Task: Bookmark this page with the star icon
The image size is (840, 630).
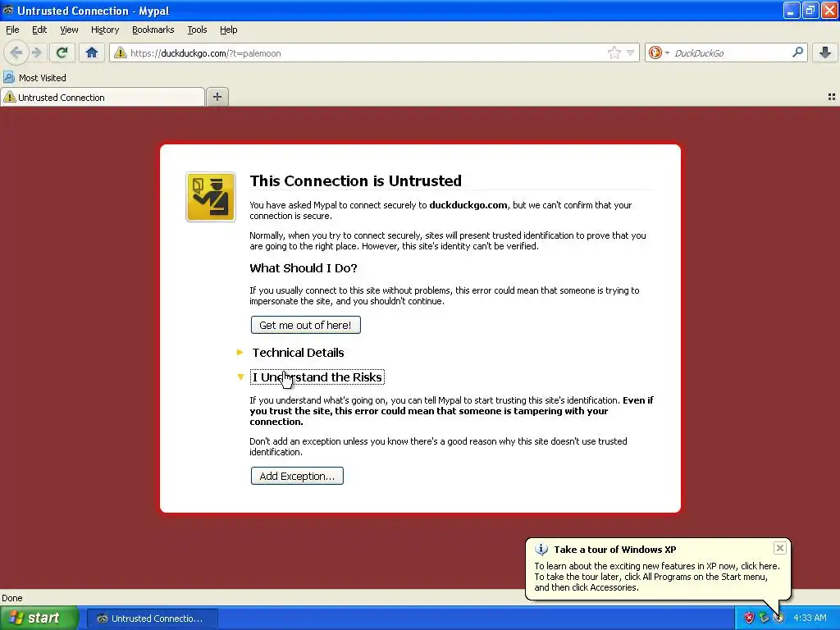Action: pos(614,52)
